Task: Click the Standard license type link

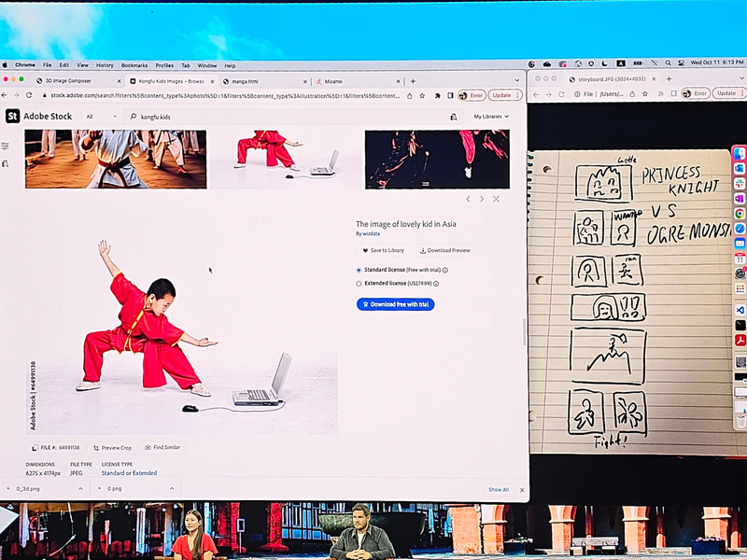Action: point(113,473)
